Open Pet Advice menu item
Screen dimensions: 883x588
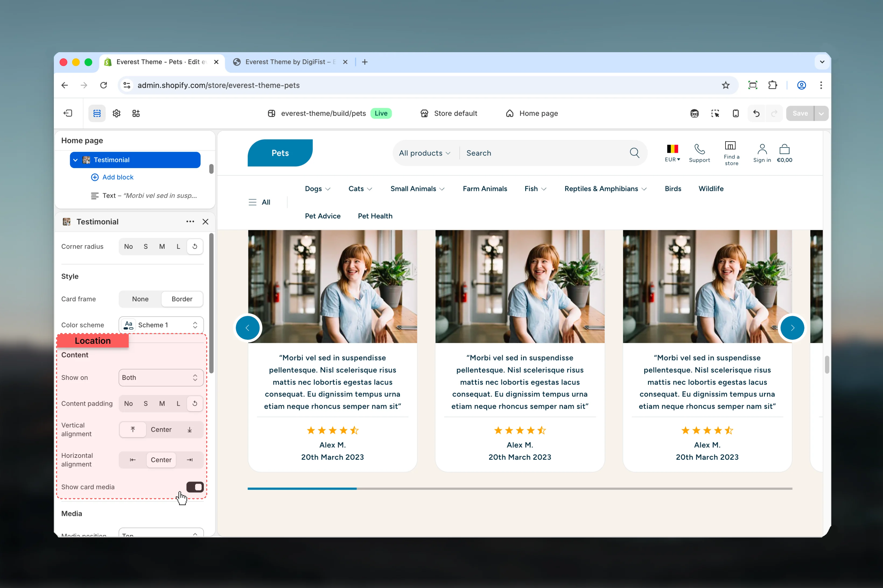click(x=322, y=216)
